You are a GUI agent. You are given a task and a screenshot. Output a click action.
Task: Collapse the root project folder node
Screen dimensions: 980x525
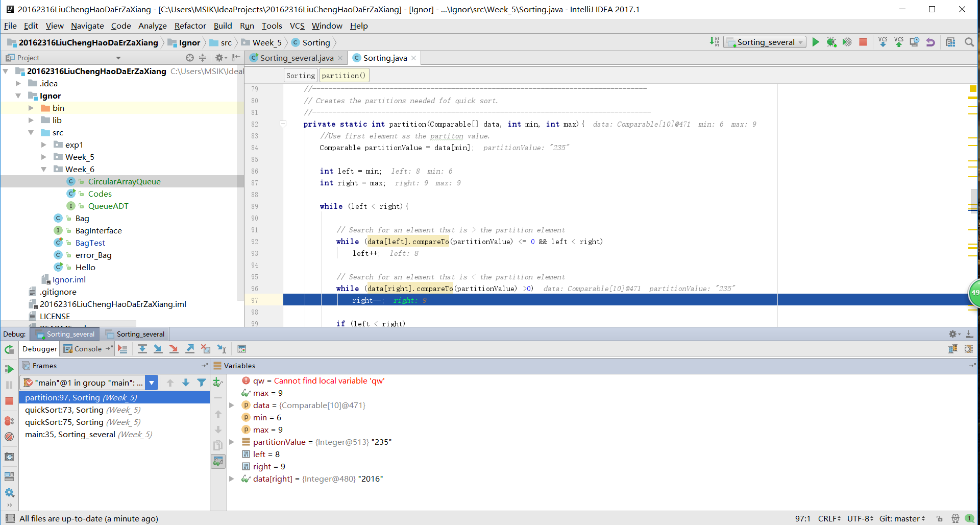click(6, 71)
